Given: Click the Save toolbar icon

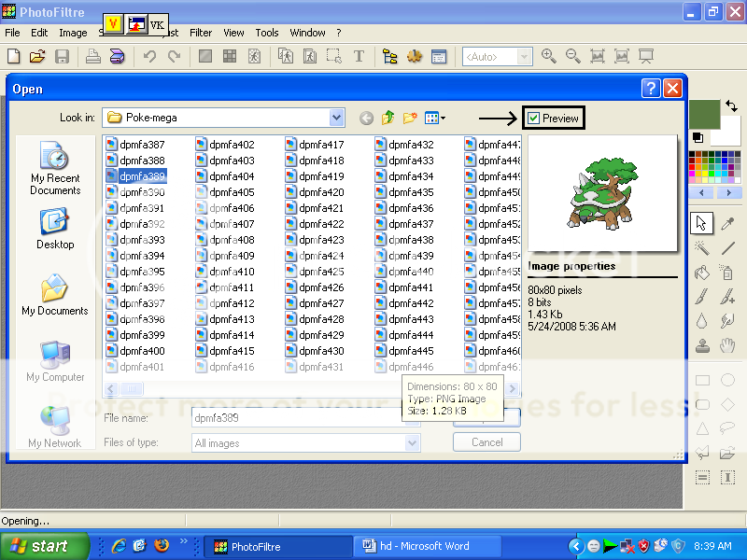Looking at the screenshot, I should [x=62, y=57].
